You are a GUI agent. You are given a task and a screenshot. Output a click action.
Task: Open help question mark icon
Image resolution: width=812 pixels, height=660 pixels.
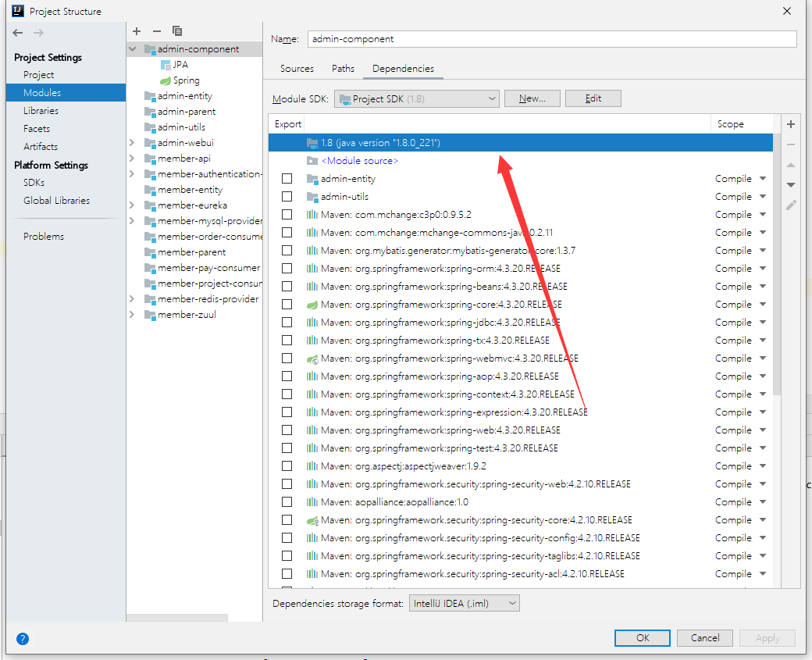pos(23,639)
